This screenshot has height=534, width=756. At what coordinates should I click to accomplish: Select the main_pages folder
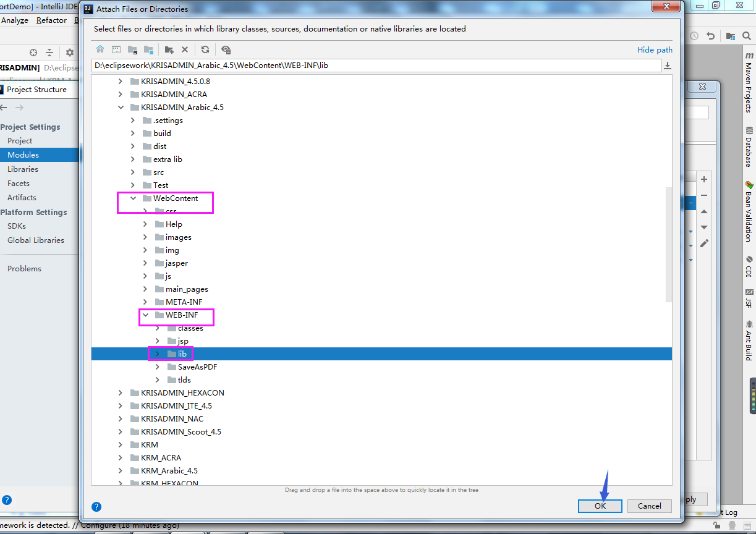coord(187,289)
